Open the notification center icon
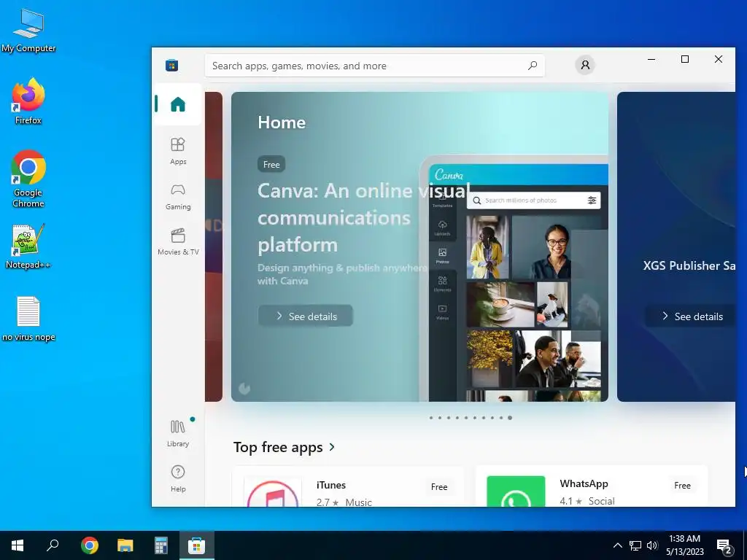This screenshot has height=560, width=747. [725, 545]
